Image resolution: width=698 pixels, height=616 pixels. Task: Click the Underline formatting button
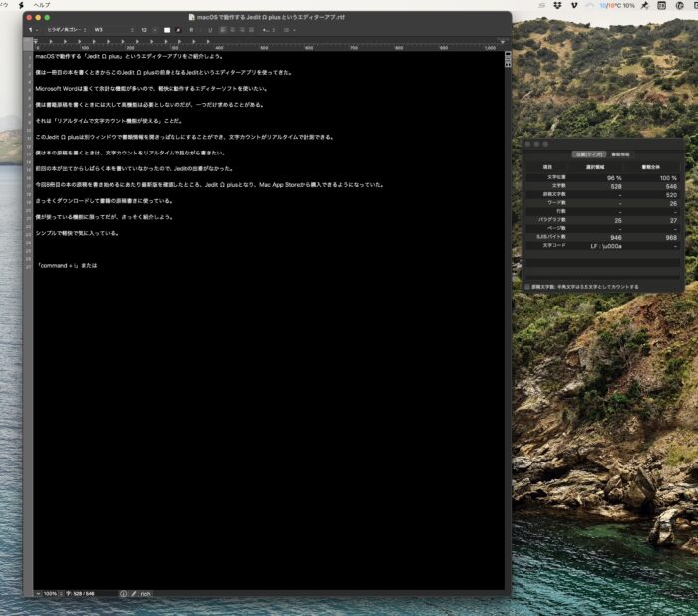click(x=210, y=30)
